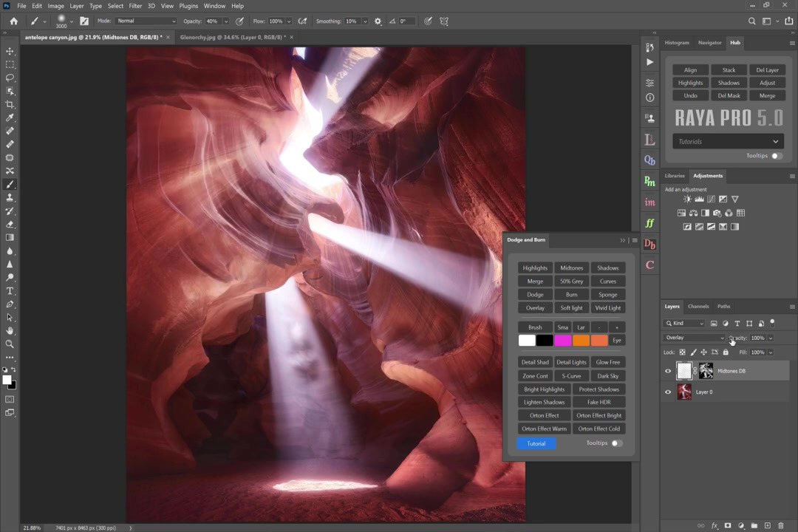Select the Horizontal Type tool
Screen dimensions: 798x532
pos(10,291)
